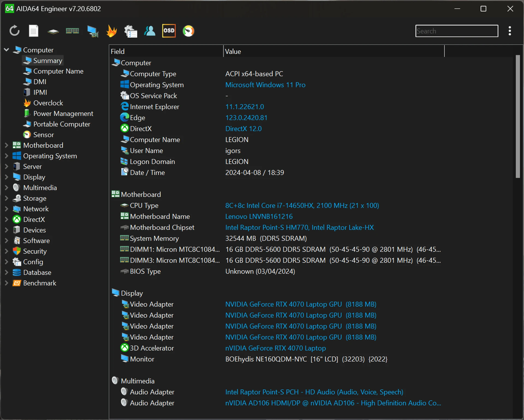This screenshot has width=524, height=420.
Task: Open the preferences checklist toolbar icon
Action: [131, 31]
